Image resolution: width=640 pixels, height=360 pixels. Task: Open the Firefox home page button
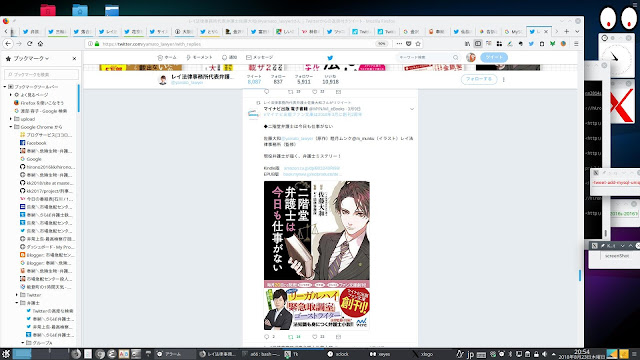coord(40,44)
